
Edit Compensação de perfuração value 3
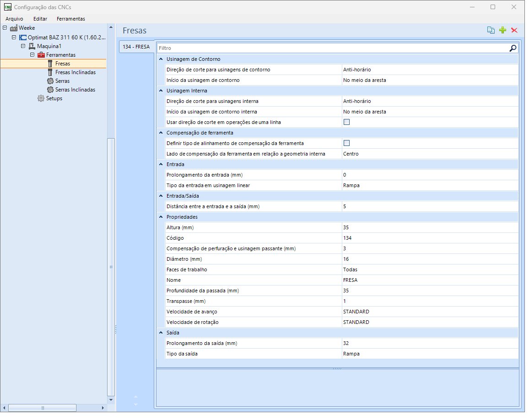click(430, 248)
